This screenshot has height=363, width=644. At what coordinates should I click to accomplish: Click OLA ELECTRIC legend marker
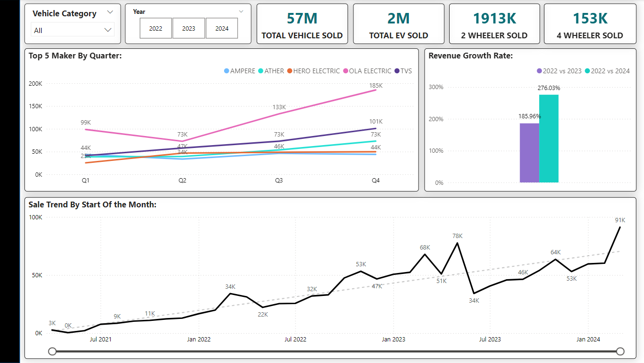pos(345,71)
